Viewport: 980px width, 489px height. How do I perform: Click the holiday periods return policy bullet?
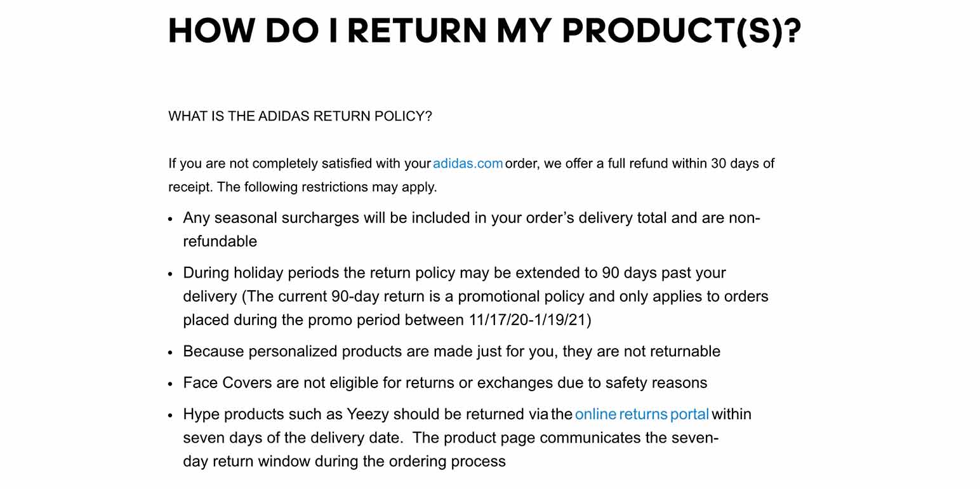475,297
